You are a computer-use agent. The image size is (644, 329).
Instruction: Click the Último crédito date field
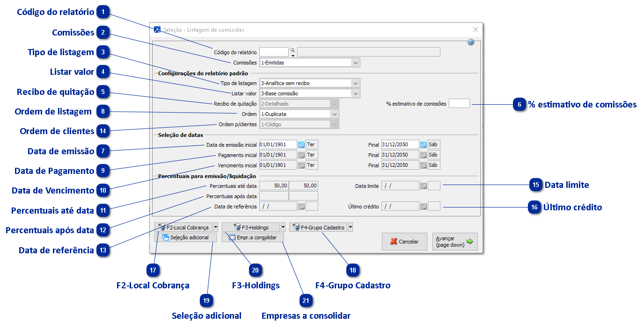(400, 206)
